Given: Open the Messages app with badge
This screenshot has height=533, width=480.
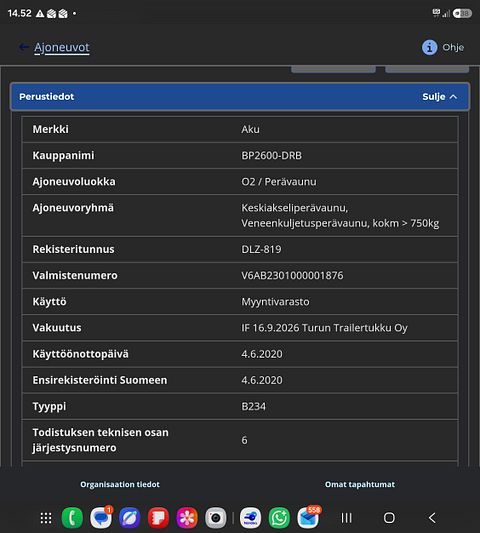Looking at the screenshot, I should pyautogui.click(x=101, y=518).
